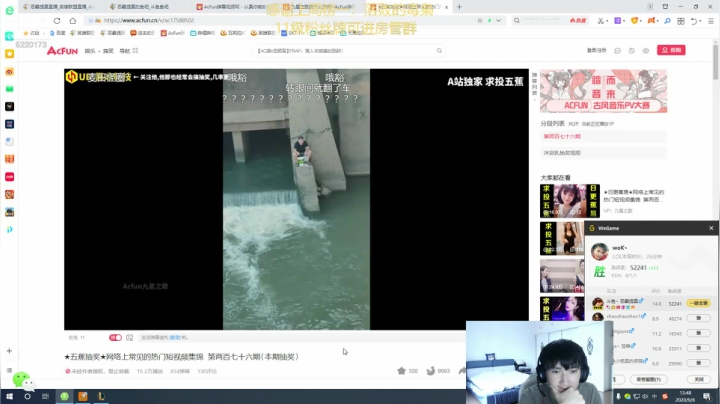Click the honor screenshot button in WeGame
Image resolution: width=720 pixels, height=404 pixels.
[648, 379]
